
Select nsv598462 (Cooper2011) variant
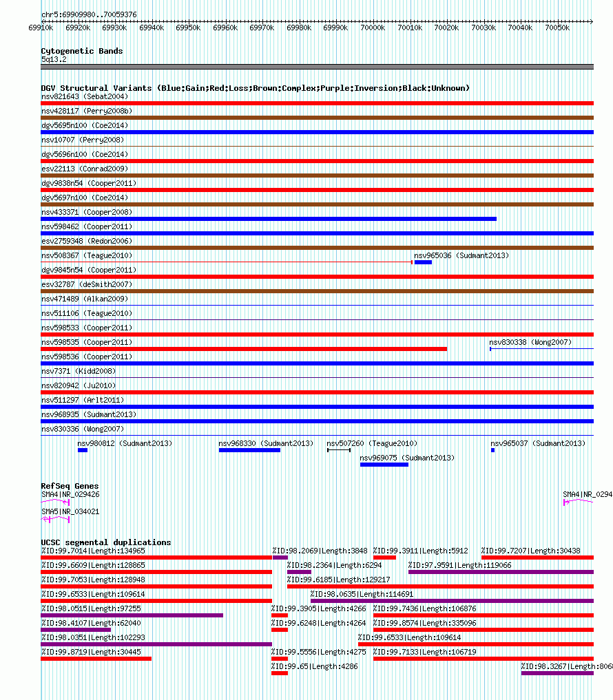87,226
